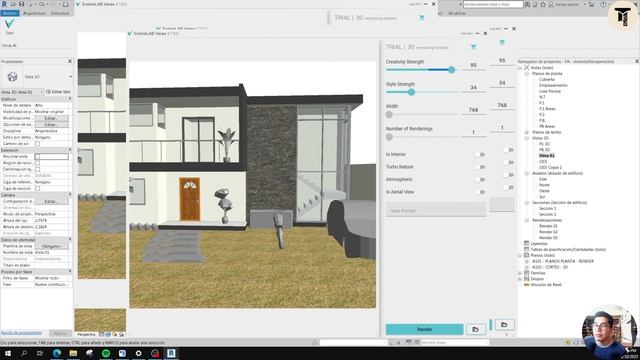Image resolution: width=640 pixels, height=360 pixels.
Task: Click the Editar tipo button
Action: (x=58, y=92)
